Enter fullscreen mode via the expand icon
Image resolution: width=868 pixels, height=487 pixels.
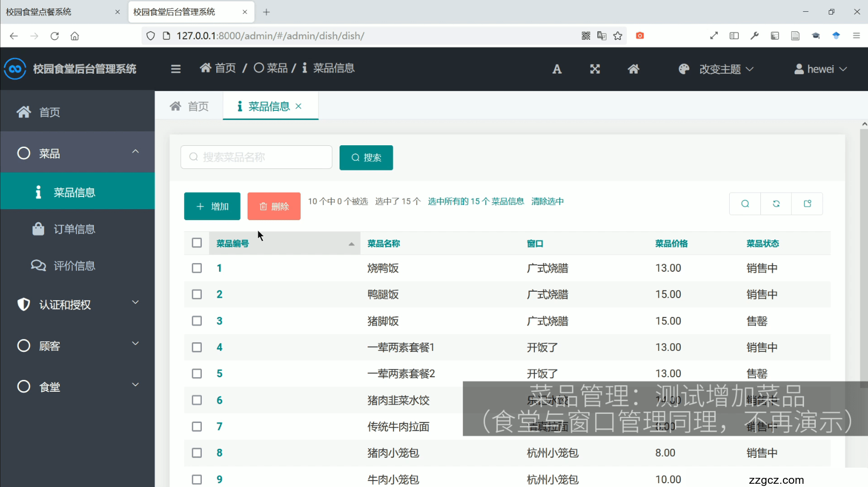pyautogui.click(x=594, y=69)
